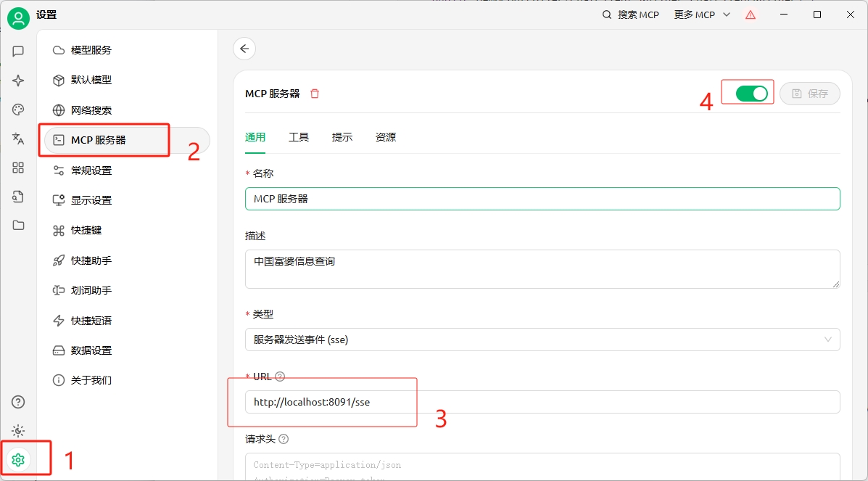Select 模型服务 in the settings menu
868x481 pixels.
91,50
